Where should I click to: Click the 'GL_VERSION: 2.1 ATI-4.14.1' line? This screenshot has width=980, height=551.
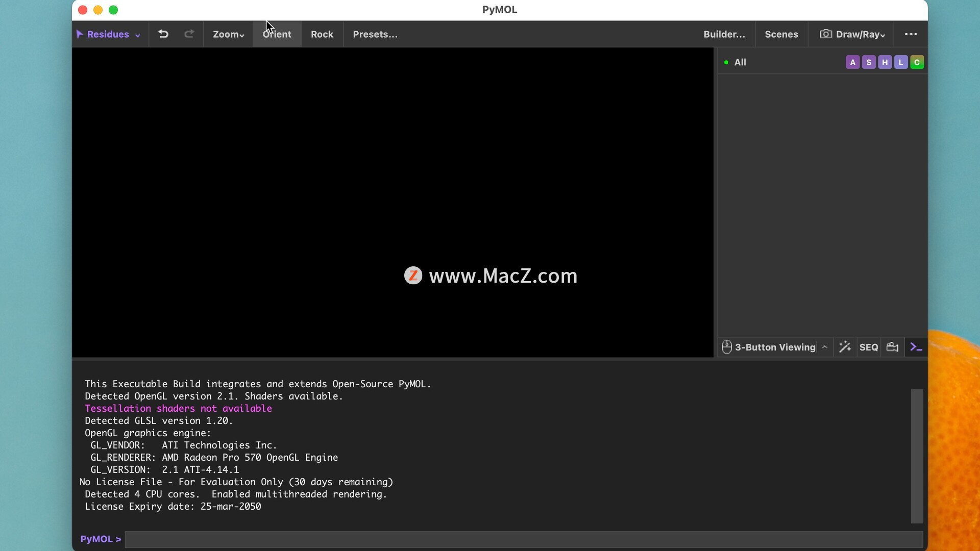(165, 470)
